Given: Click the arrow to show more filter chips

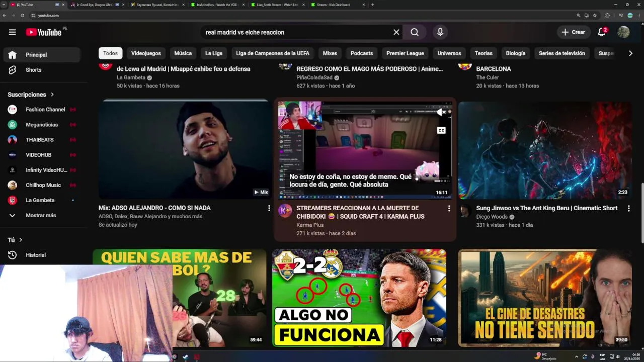Looking at the screenshot, I should 630,53.
